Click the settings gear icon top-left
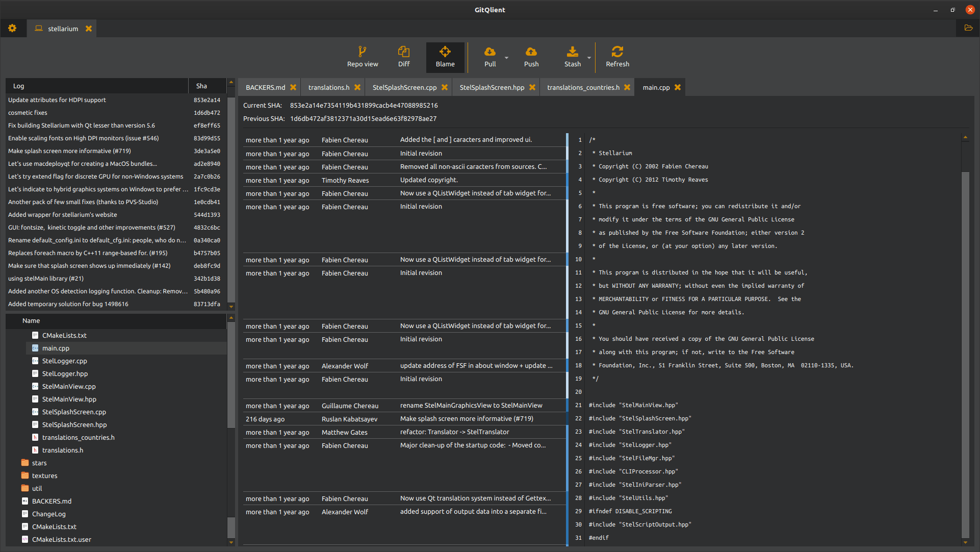The height and width of the screenshot is (552, 980). coord(13,28)
